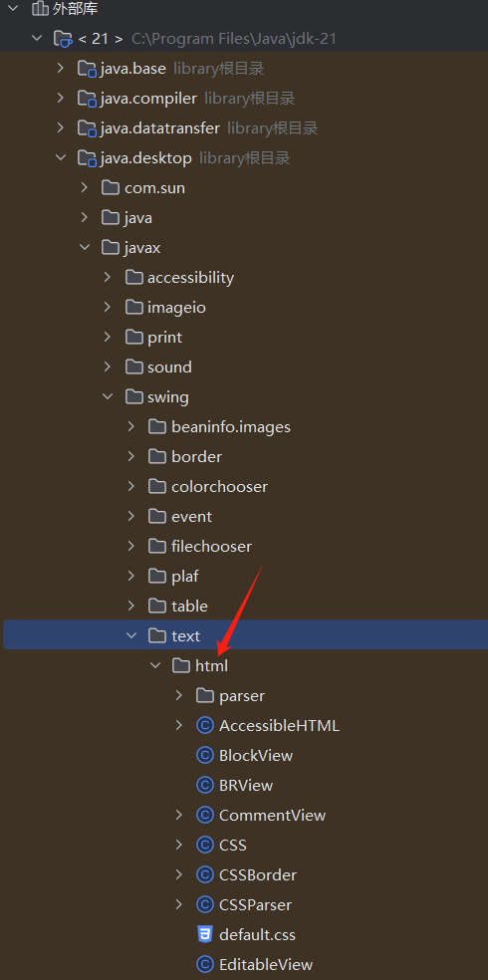Expand the parser folder
The image size is (488, 980).
(x=179, y=695)
